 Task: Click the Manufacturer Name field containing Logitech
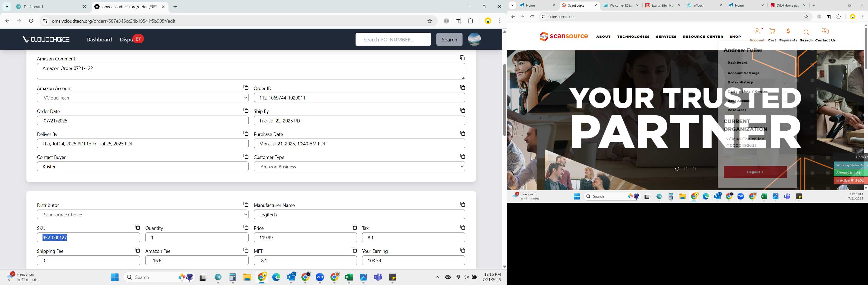[x=359, y=215]
